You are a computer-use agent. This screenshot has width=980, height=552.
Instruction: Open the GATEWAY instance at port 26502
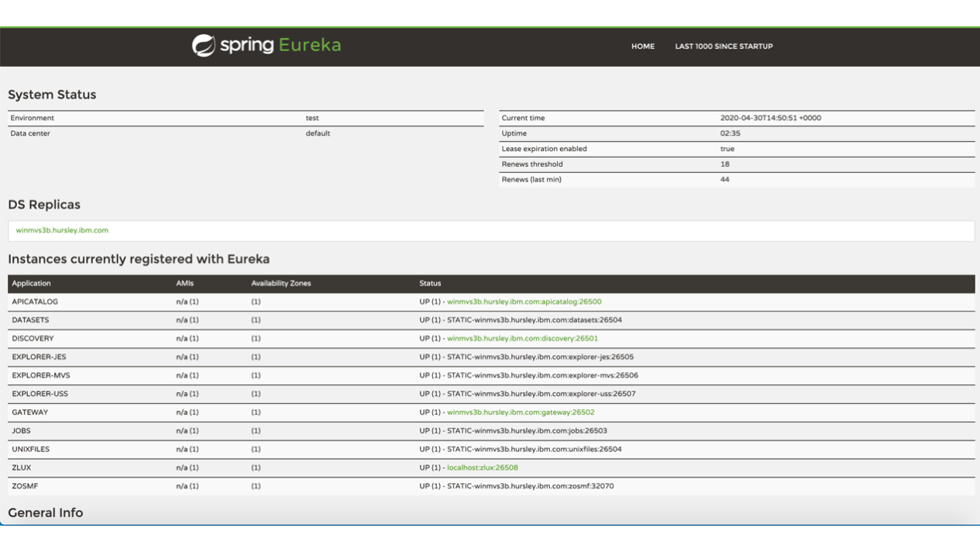tap(521, 412)
